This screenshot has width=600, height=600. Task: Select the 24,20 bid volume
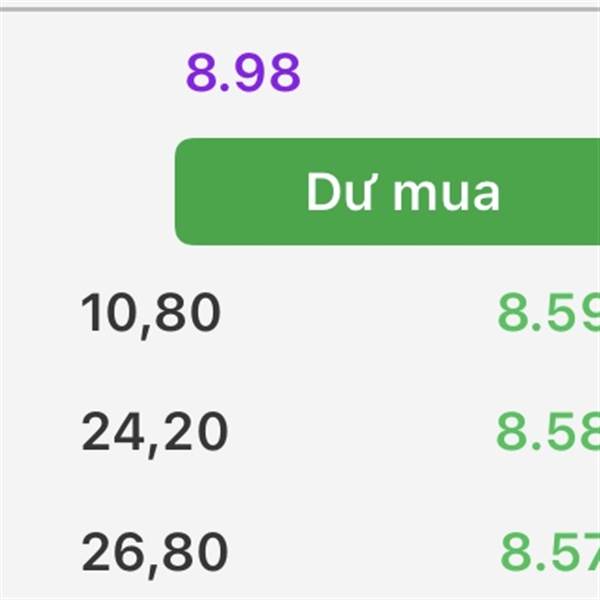point(155,434)
